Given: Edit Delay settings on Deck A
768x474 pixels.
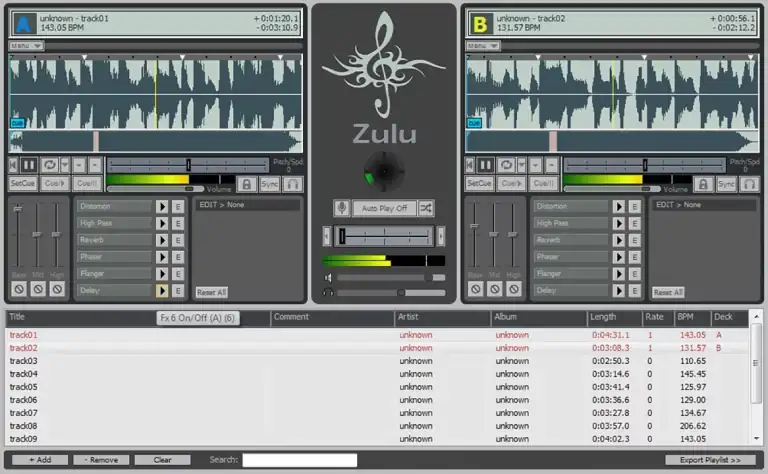Looking at the screenshot, I should [x=178, y=290].
